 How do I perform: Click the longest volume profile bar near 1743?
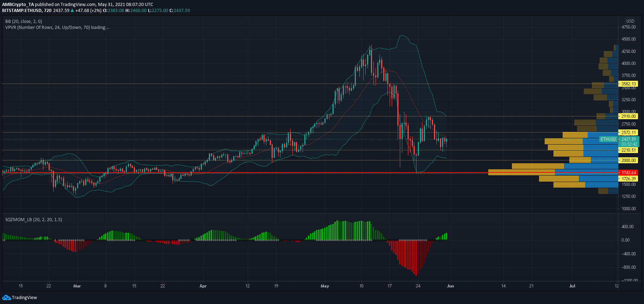pyautogui.click(x=553, y=172)
